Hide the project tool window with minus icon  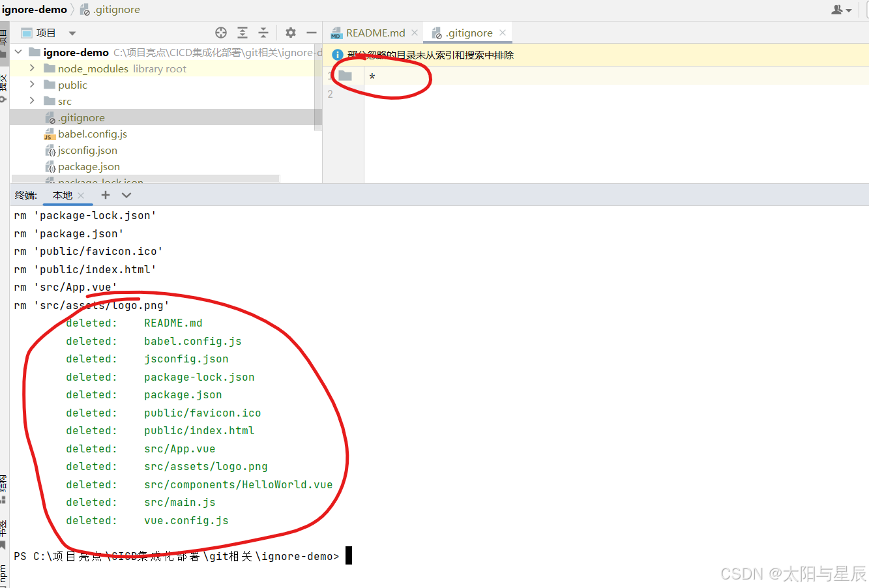point(312,33)
